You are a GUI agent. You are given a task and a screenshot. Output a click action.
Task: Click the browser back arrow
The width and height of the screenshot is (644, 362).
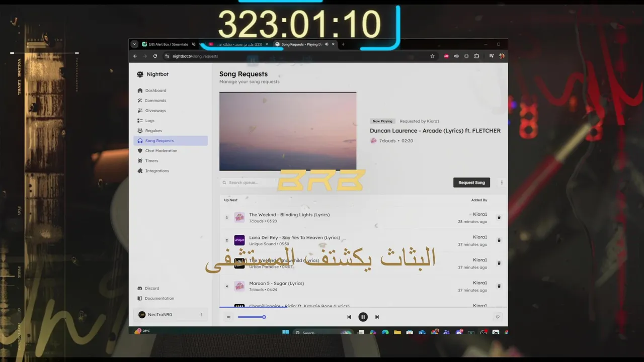click(x=135, y=56)
